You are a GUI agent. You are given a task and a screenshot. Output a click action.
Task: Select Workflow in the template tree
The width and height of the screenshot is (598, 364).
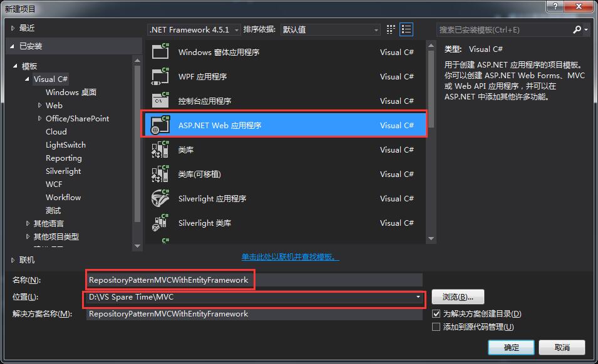[63, 197]
